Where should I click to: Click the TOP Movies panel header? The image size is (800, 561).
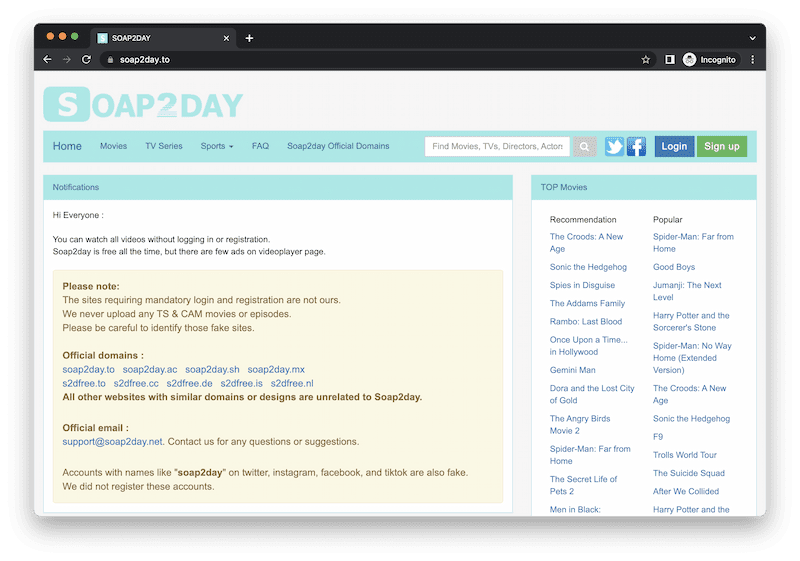[644, 187]
